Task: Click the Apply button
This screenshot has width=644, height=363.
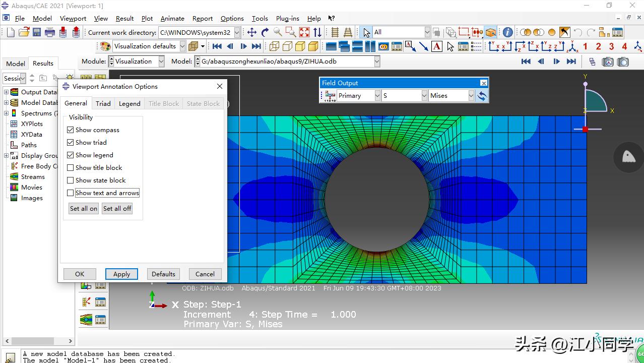Action: pyautogui.click(x=121, y=274)
